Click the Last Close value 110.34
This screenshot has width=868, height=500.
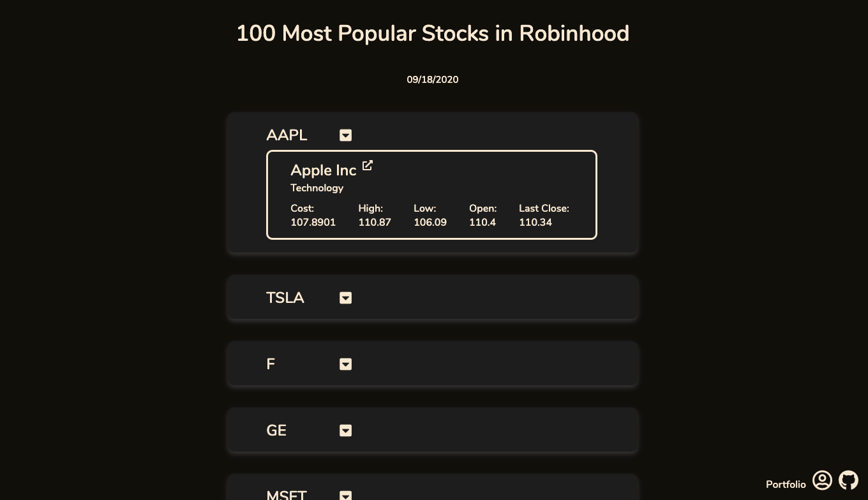pos(535,223)
